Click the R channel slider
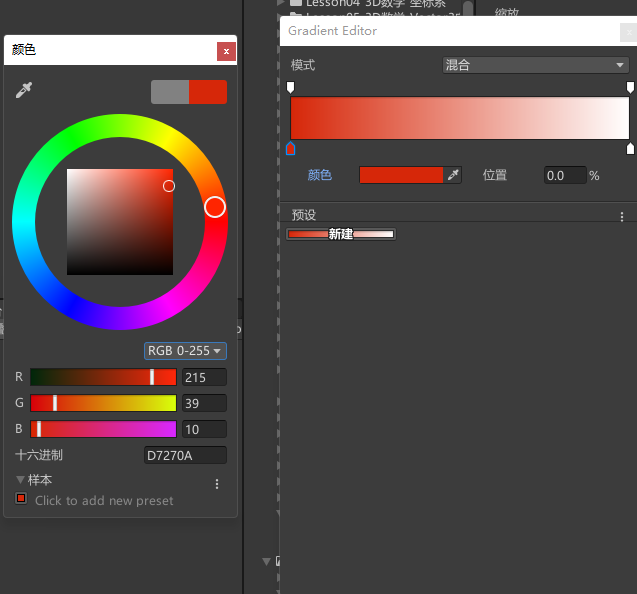 tap(103, 377)
